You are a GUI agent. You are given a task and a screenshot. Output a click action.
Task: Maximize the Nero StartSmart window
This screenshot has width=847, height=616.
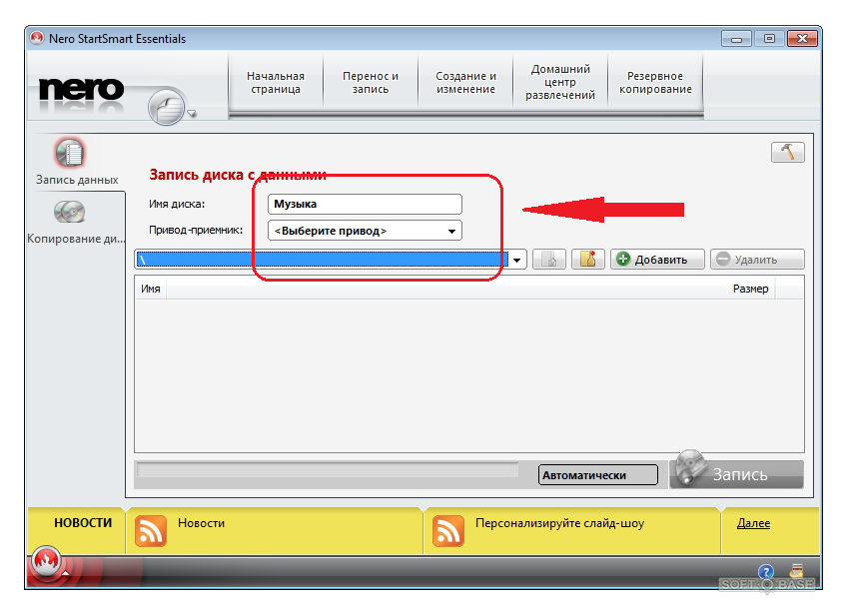pyautogui.click(x=769, y=39)
